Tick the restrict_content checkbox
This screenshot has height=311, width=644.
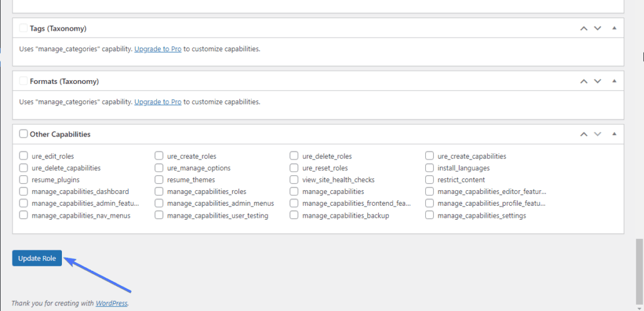(430, 180)
